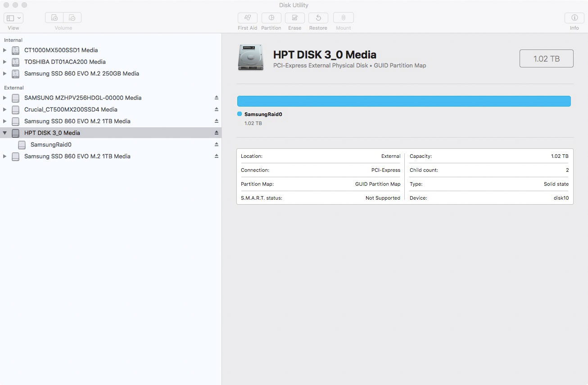Click the Restore toolbar icon
The width and height of the screenshot is (588, 385).
[x=318, y=18]
